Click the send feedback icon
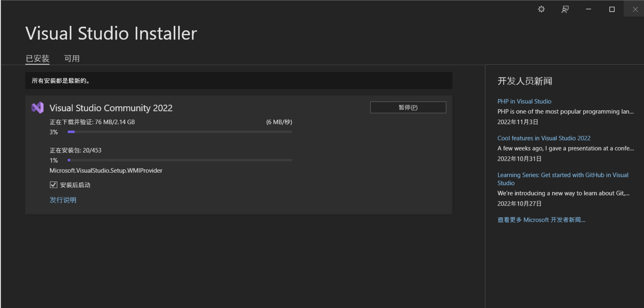The width and height of the screenshot is (644, 308). click(x=565, y=9)
